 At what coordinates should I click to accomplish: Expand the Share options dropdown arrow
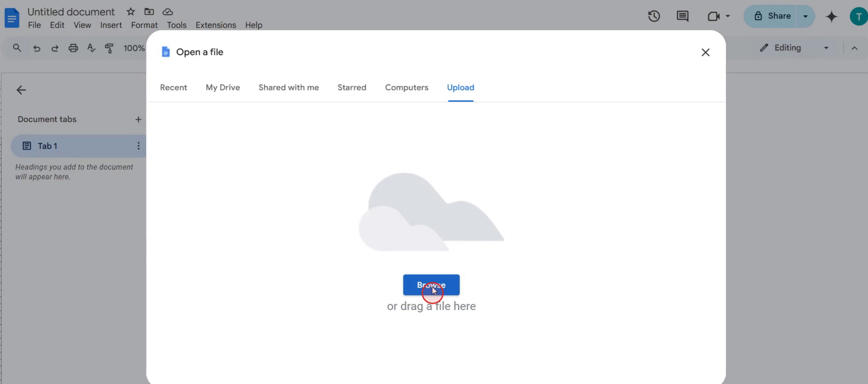[x=805, y=16]
